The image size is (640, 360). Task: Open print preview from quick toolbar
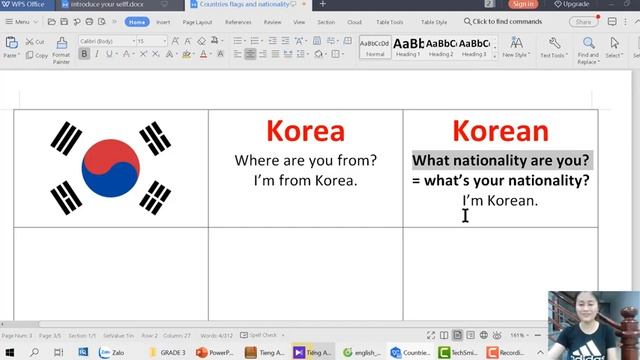pos(102,22)
